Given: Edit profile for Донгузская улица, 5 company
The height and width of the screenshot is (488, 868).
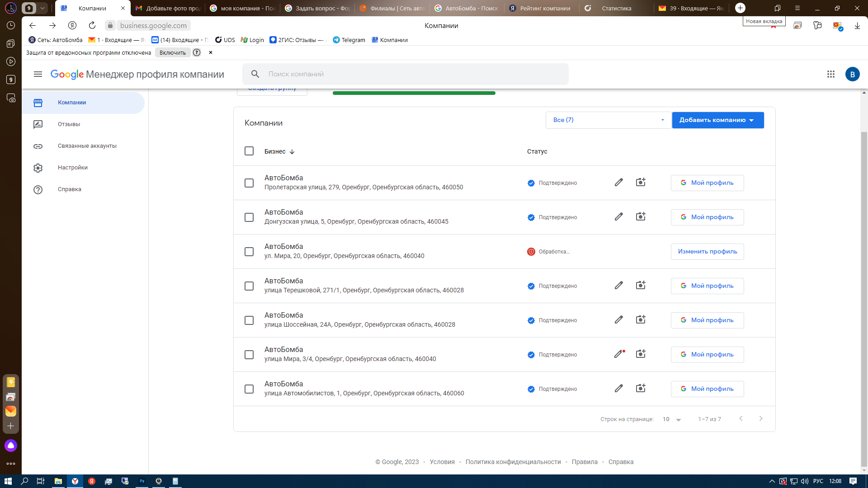Looking at the screenshot, I should click(619, 217).
